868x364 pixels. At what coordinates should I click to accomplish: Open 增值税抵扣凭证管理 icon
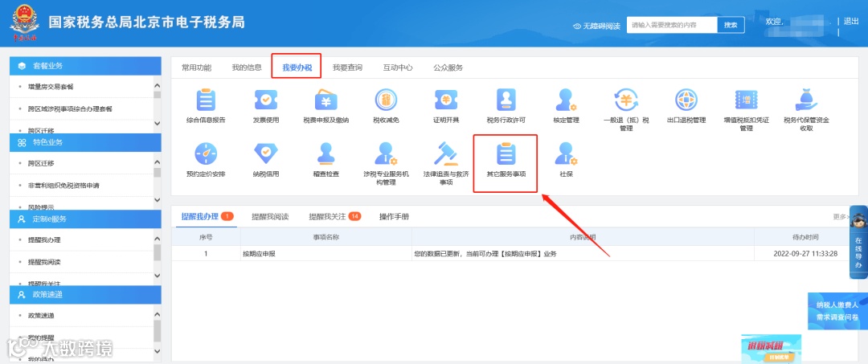[746, 100]
